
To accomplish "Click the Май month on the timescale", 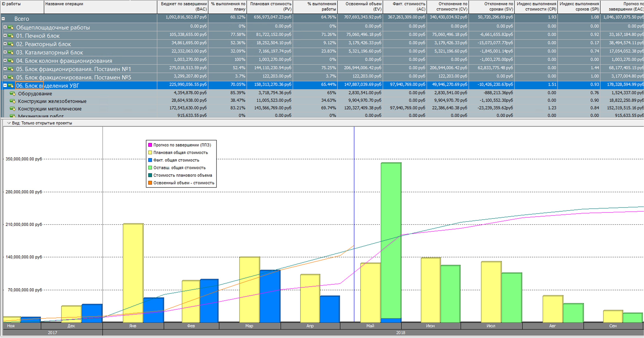I will click(370, 326).
